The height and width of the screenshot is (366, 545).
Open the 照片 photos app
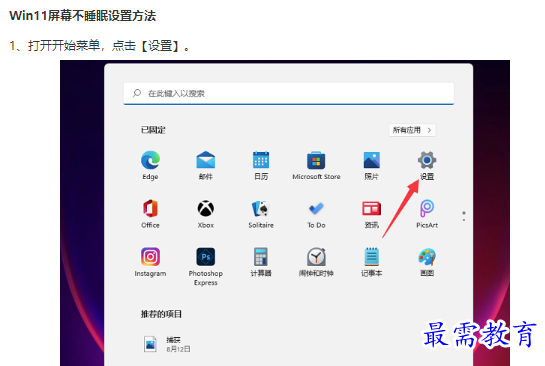click(x=372, y=165)
